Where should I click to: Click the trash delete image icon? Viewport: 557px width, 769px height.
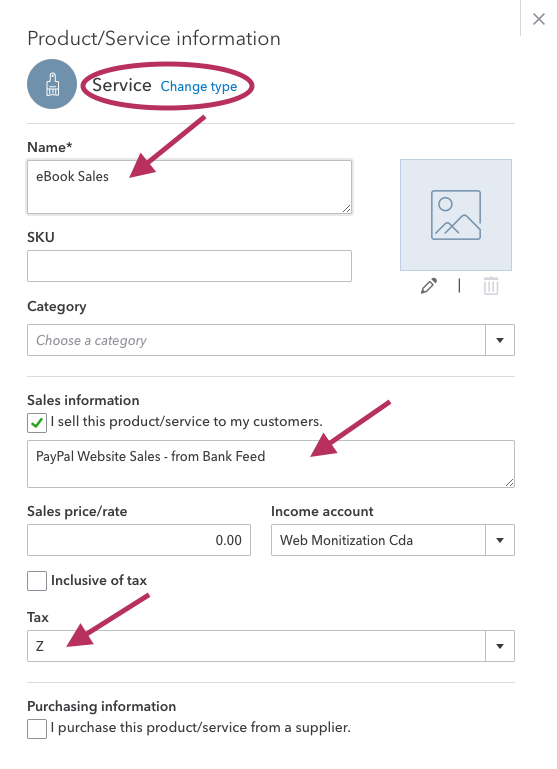click(x=491, y=286)
